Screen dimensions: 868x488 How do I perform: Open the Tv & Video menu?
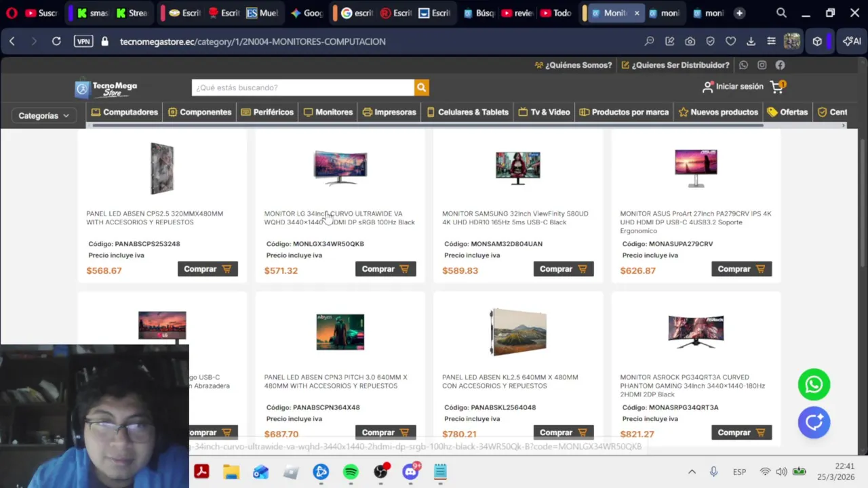point(544,112)
